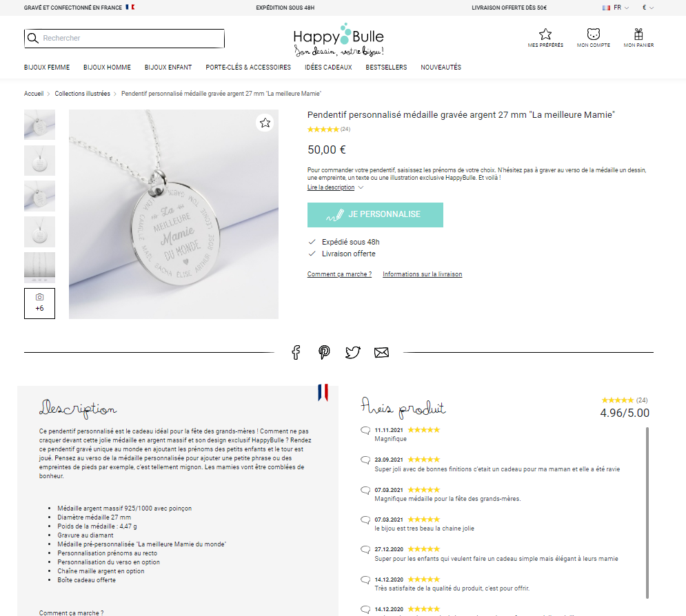
Task: Share product on Pinterest
Action: coord(324,352)
